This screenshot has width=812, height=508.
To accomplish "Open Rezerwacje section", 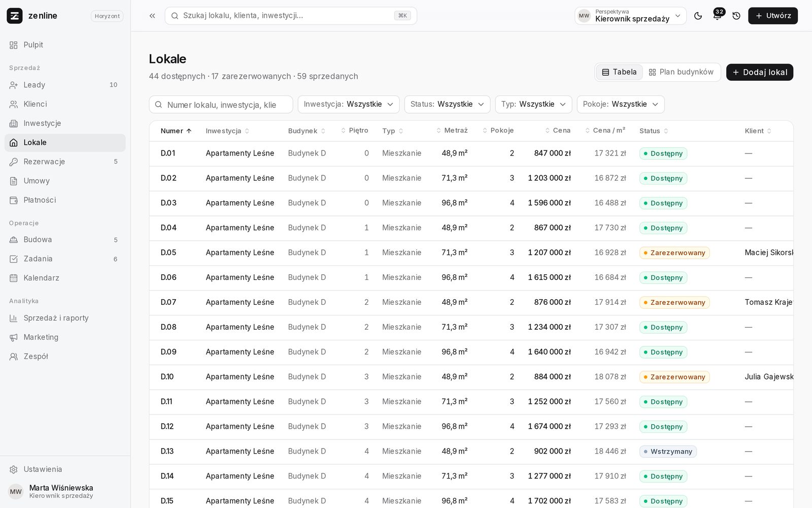I will [x=65, y=162].
